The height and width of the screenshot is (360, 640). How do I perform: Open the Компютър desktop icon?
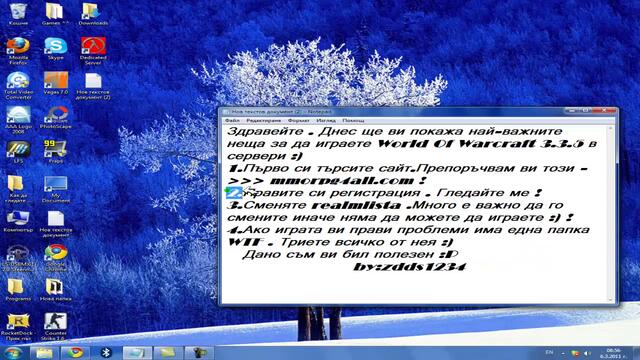[x=18, y=222]
